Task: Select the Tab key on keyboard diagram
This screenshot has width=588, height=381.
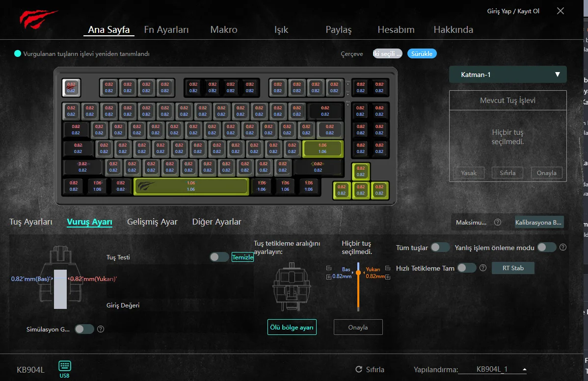Action: pos(76,129)
